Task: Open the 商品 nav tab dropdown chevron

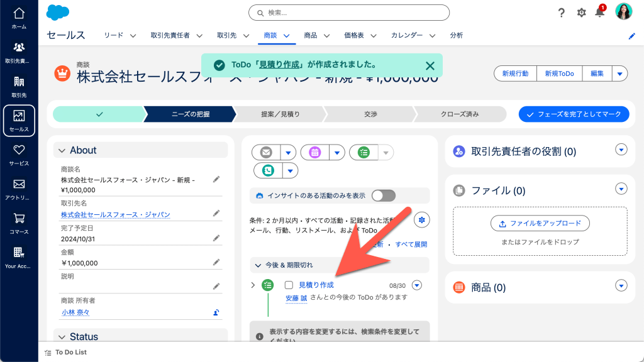Action: (326, 36)
